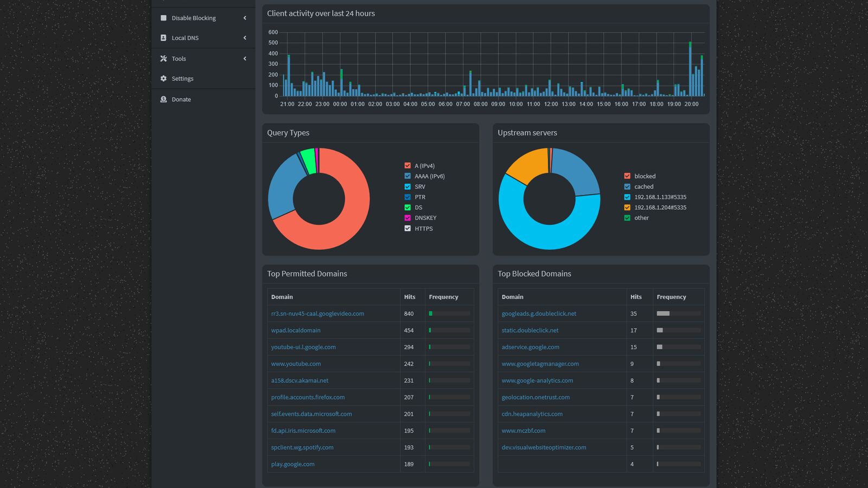Open the Local DNS menu item
This screenshot has height=488, width=868.
click(203, 38)
